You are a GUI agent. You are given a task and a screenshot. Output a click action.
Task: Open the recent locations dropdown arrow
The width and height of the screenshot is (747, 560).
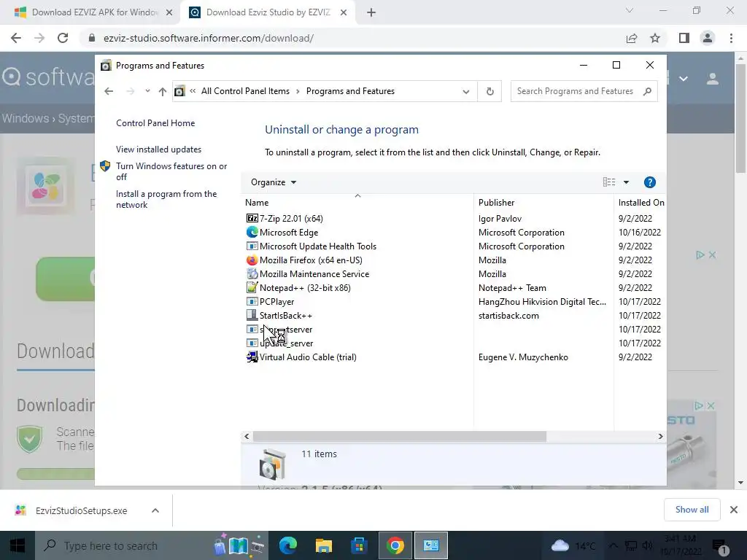(147, 91)
